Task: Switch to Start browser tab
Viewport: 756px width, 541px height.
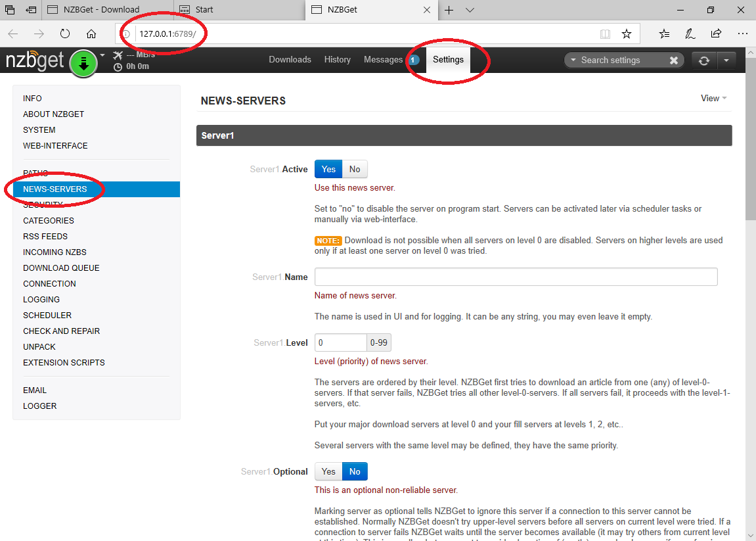Action: click(240, 10)
